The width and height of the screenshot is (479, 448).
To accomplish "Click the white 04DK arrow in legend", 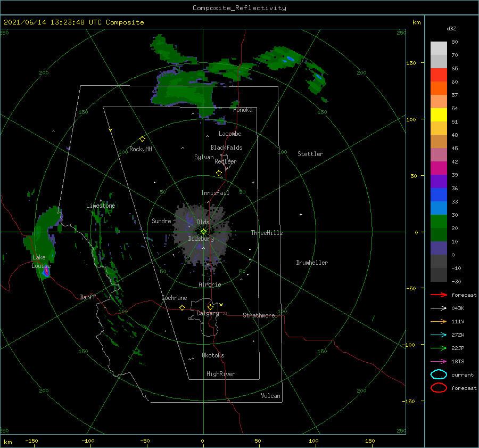I will pyautogui.click(x=439, y=308).
